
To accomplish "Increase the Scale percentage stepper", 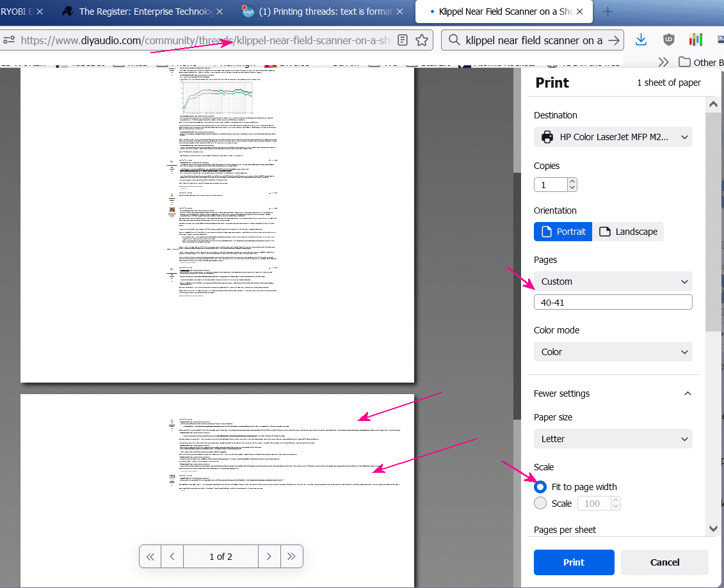I will pyautogui.click(x=615, y=500).
